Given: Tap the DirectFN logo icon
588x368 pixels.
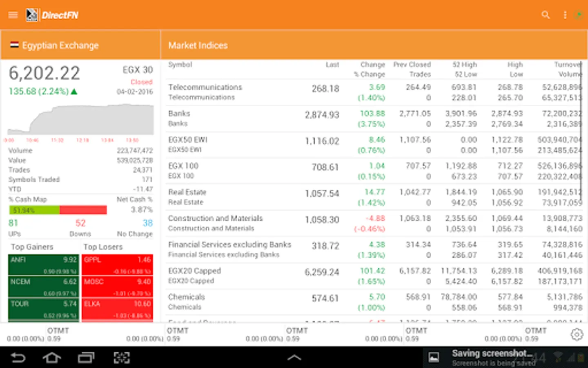Looking at the screenshot, I should [x=32, y=15].
